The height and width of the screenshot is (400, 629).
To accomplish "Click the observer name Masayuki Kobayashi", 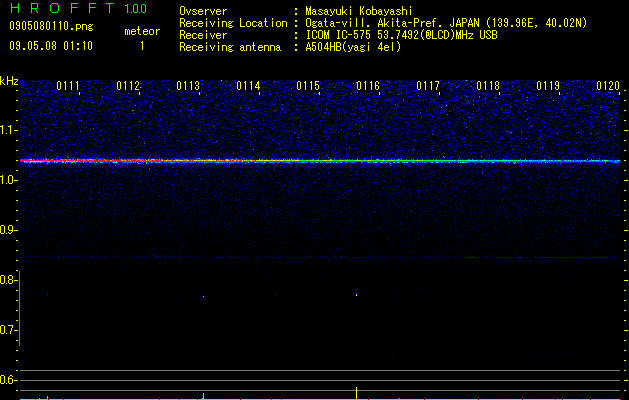I will [359, 11].
